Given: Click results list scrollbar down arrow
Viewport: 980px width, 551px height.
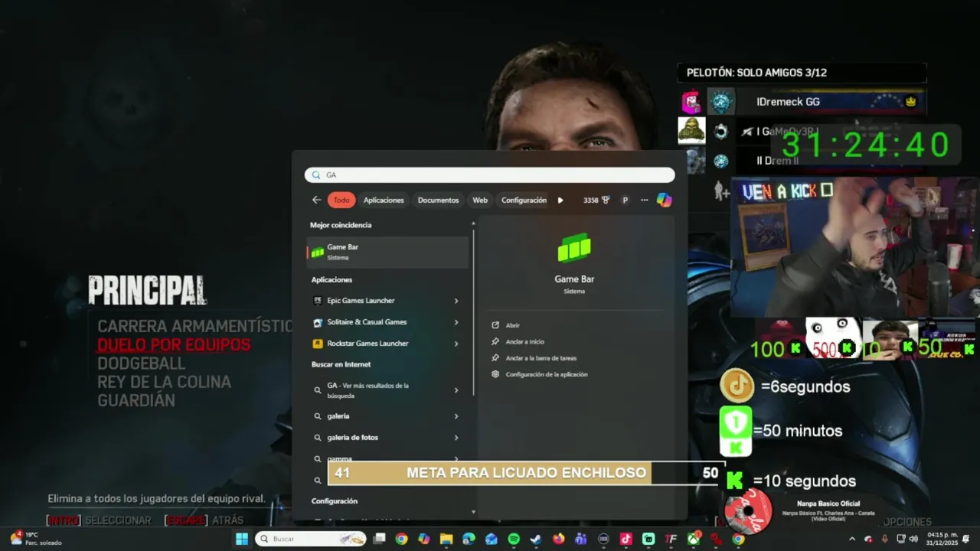Looking at the screenshot, I should pos(473,512).
